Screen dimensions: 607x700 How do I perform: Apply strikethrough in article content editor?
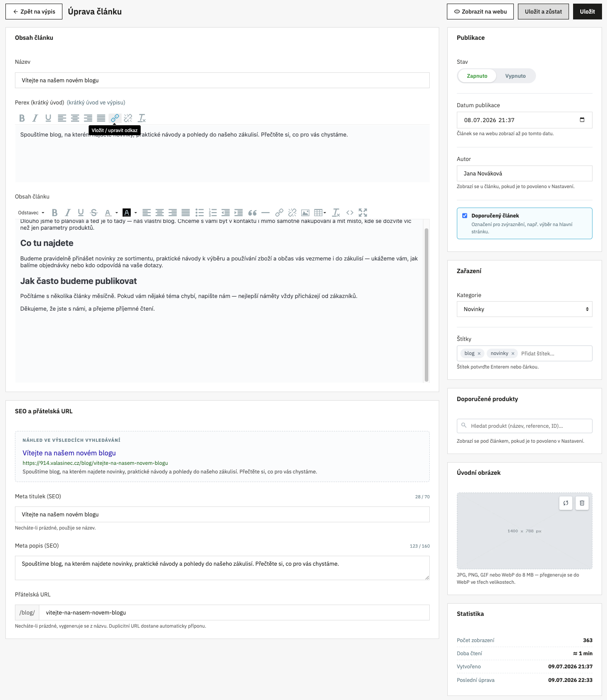tap(94, 213)
